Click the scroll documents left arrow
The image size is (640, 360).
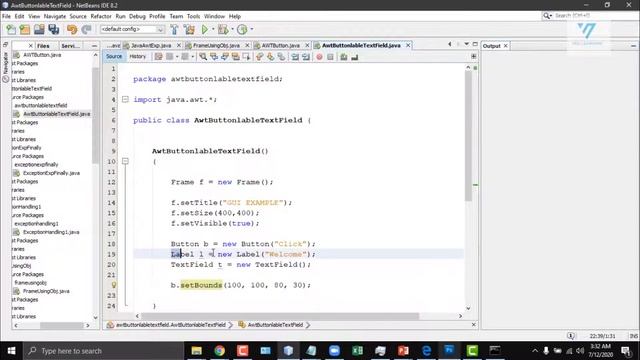450,44
